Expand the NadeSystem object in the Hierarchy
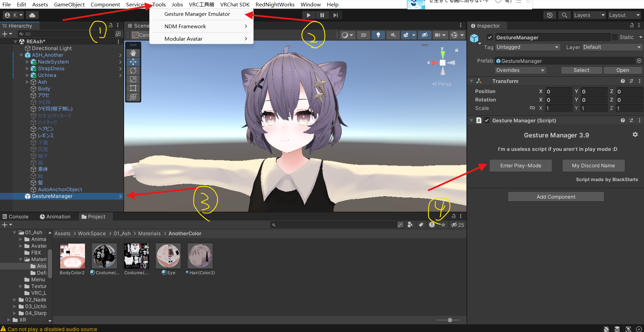The image size is (644, 332). tap(28, 62)
